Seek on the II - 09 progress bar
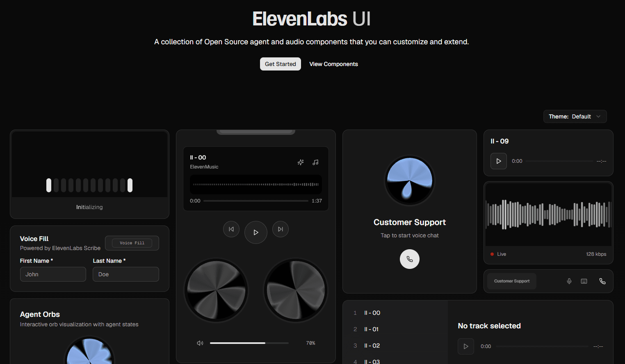 [559, 161]
